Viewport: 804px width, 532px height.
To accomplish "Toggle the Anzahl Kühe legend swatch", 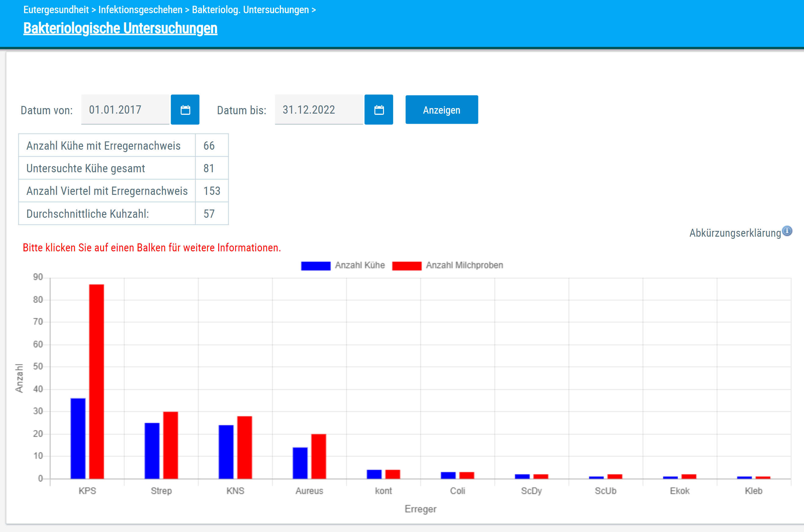I will pyautogui.click(x=316, y=266).
